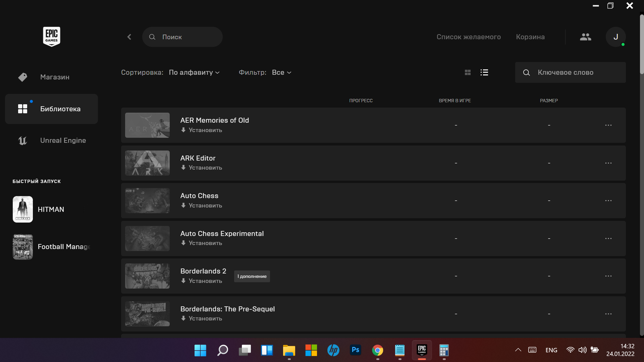Open Photoshop from the taskbar

[355, 350]
